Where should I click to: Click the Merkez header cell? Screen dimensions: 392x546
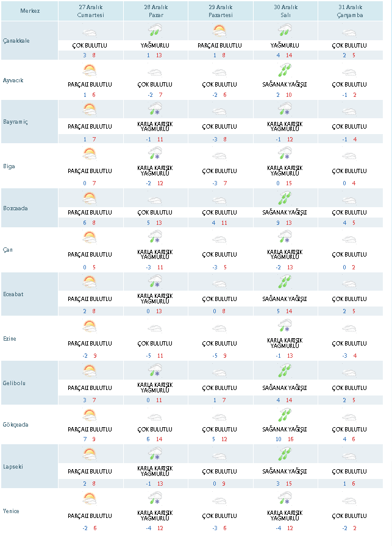pos(29,11)
